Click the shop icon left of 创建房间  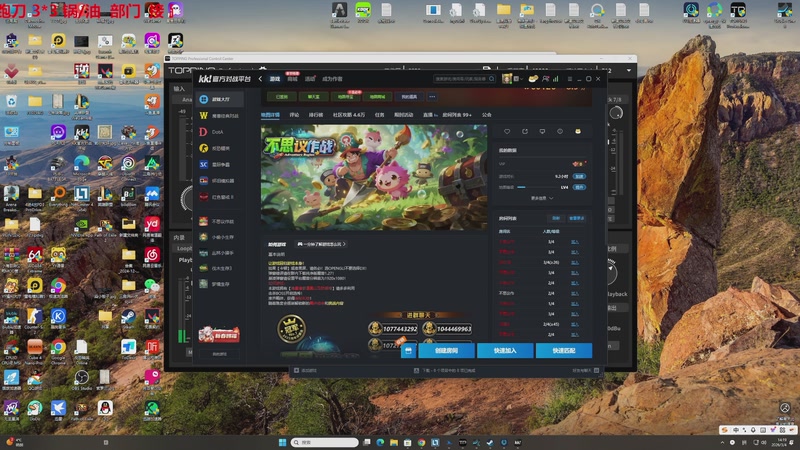pos(408,351)
